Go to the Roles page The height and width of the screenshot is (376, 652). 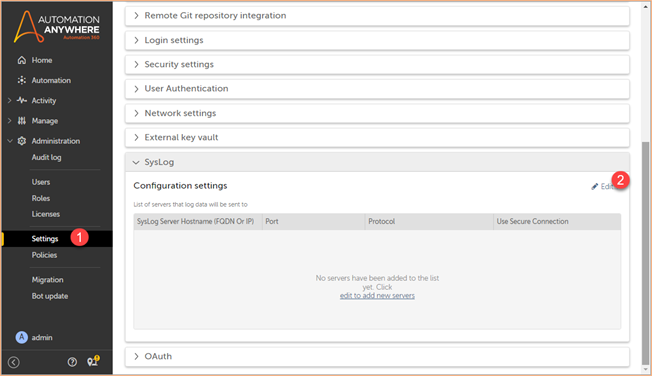point(41,198)
